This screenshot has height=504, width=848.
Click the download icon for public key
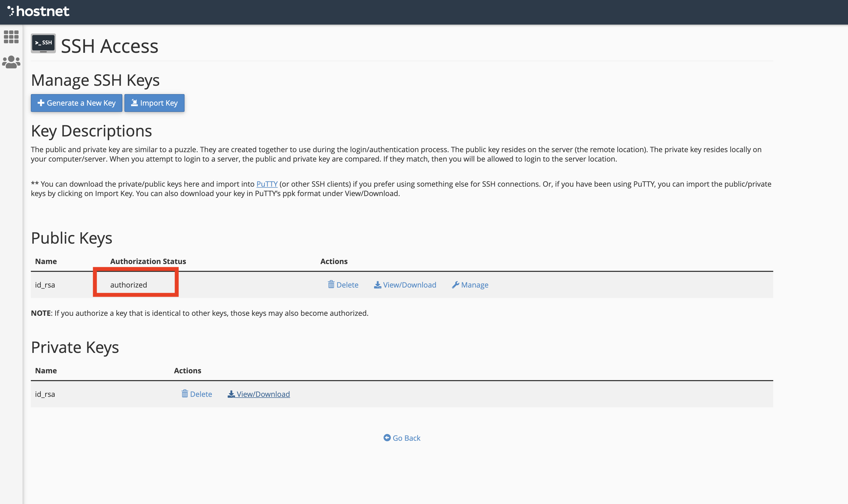point(377,285)
